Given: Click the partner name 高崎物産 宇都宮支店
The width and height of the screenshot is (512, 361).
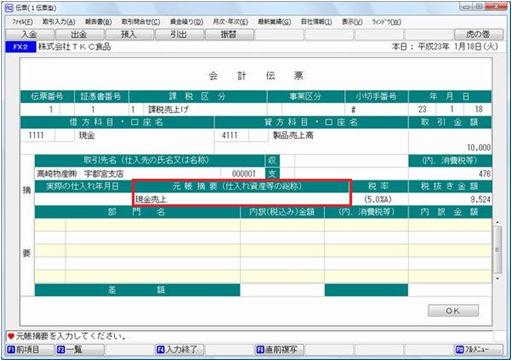Looking at the screenshot, I should point(80,174).
